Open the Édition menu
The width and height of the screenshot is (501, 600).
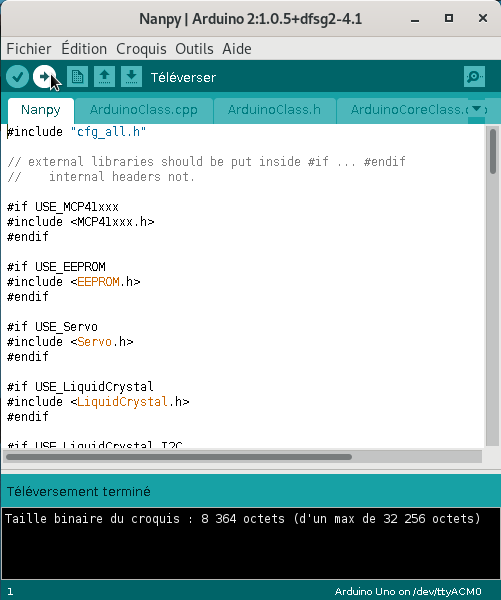pyautogui.click(x=84, y=49)
